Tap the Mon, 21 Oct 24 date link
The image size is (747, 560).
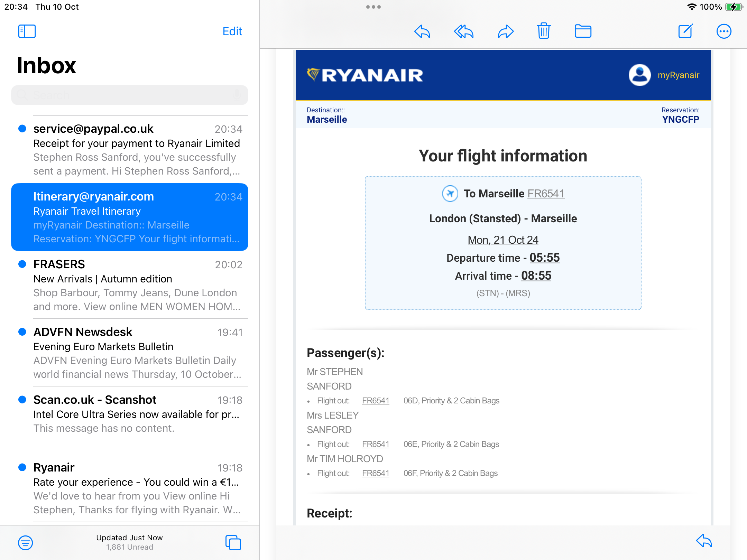tap(503, 240)
